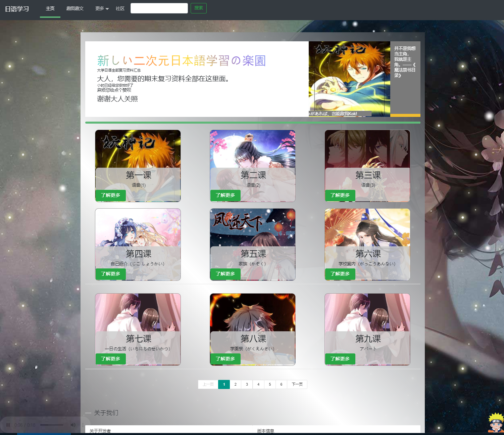Click the 第一课 title text
Image resolution: width=504 pixels, height=435 pixels.
pos(139,175)
